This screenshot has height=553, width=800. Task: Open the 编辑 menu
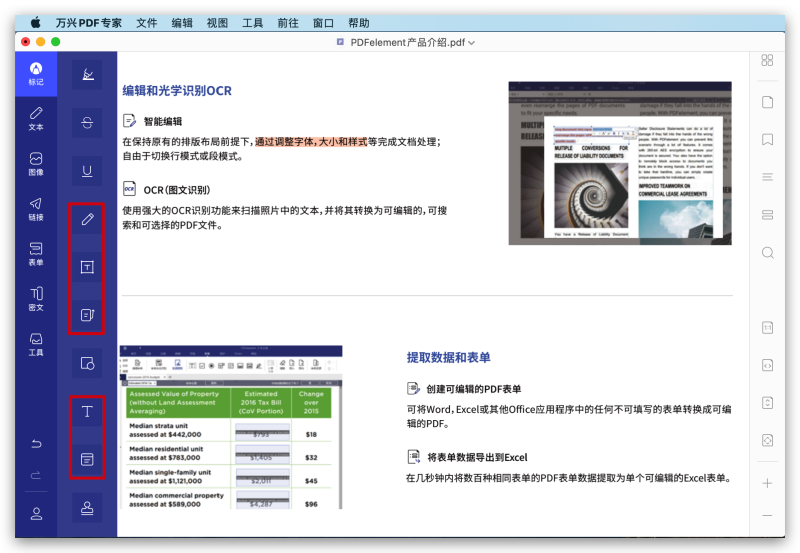click(182, 23)
